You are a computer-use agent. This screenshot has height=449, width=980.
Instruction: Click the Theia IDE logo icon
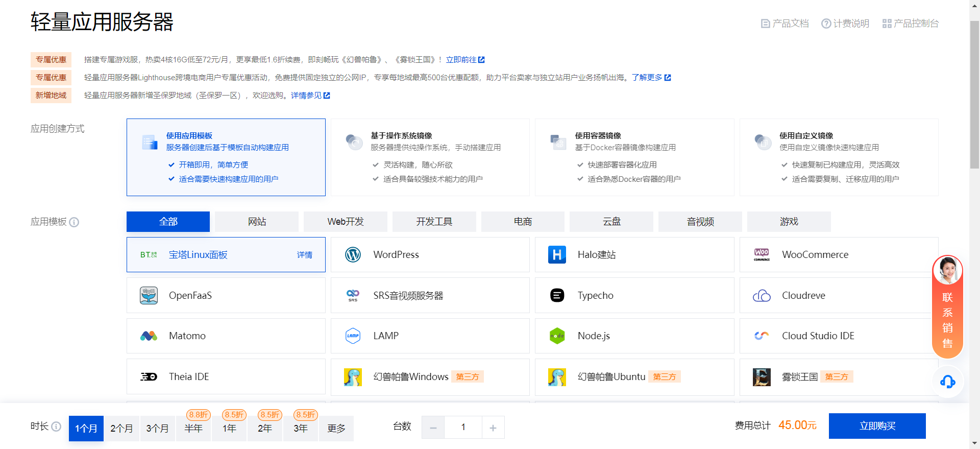149,376
